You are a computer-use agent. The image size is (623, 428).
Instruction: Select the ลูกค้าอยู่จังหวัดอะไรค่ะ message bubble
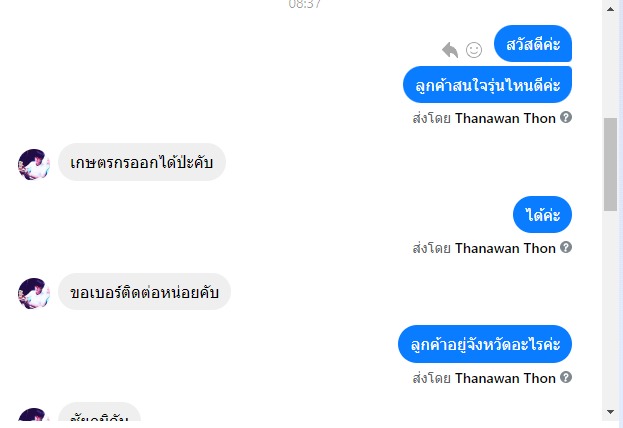click(x=484, y=344)
